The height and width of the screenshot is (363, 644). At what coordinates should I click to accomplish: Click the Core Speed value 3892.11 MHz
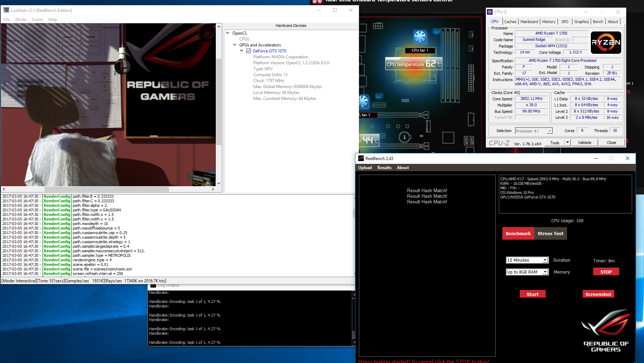point(531,99)
